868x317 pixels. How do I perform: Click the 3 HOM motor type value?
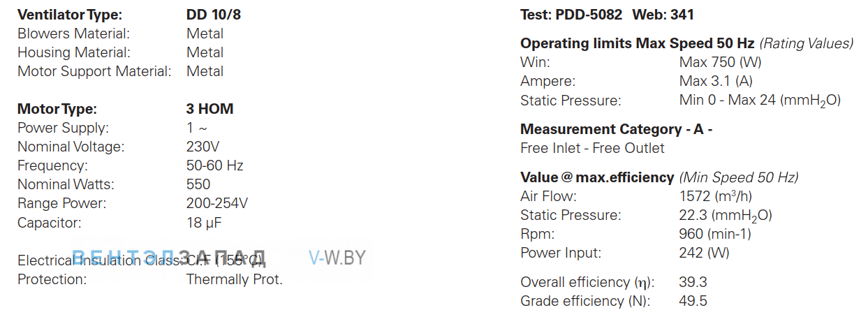pos(209,109)
